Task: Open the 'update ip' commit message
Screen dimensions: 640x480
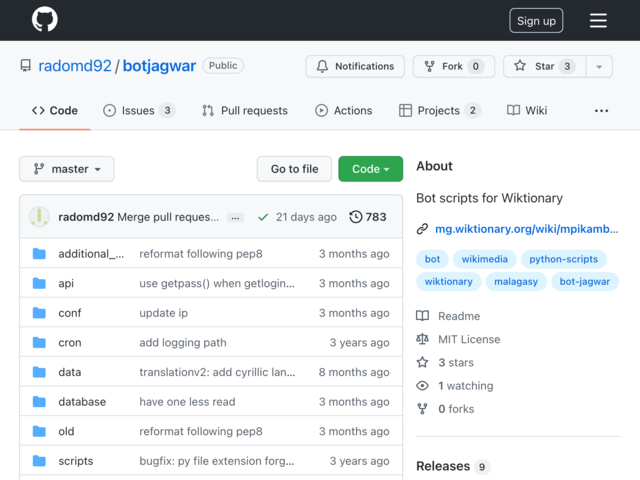Action: point(164,313)
